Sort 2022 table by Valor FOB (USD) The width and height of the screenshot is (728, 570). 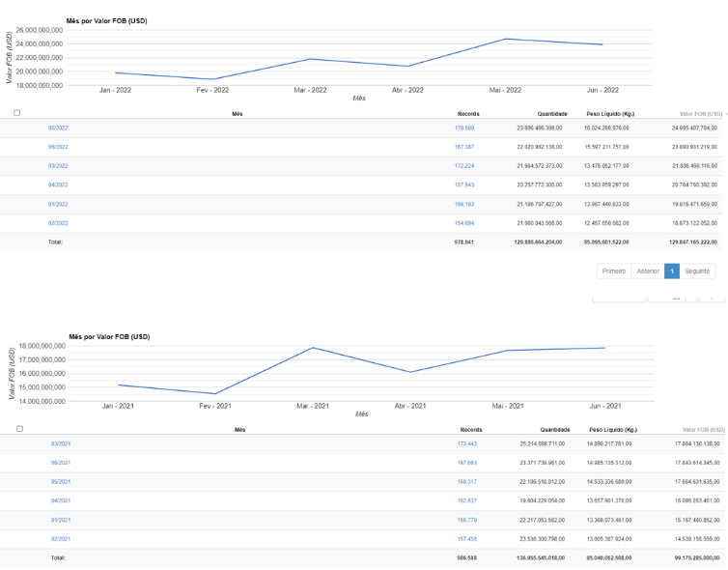click(700, 113)
